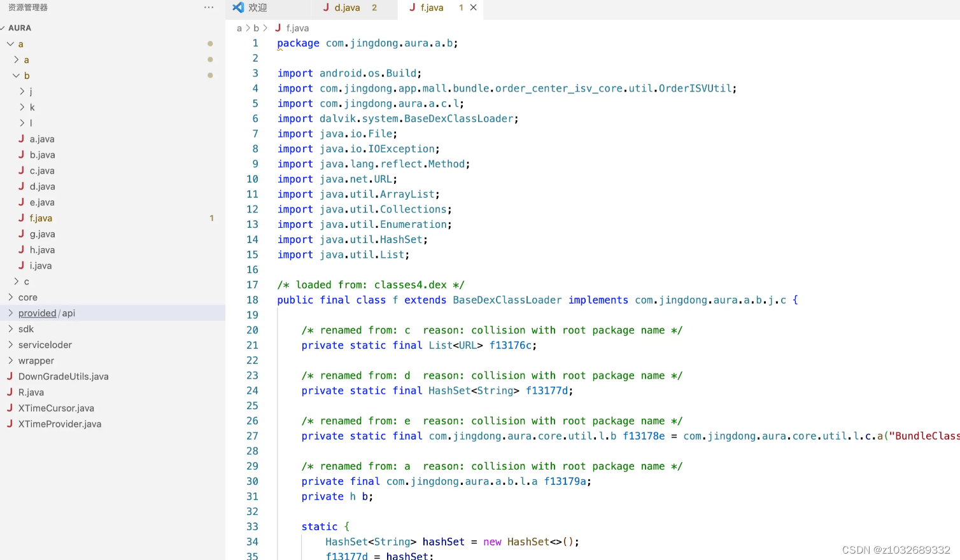Click the Java icon beside DownGradeUtils.java
The height and width of the screenshot is (560, 960).
coord(9,376)
